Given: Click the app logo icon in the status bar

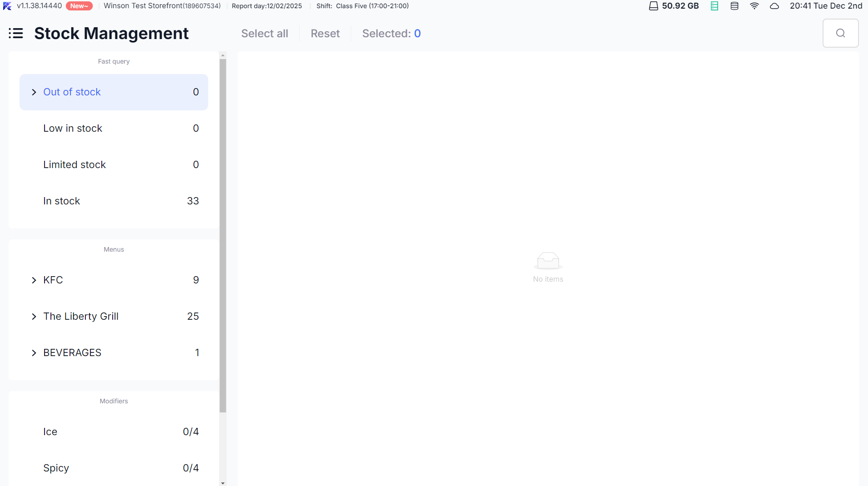Looking at the screenshot, I should click(7, 6).
